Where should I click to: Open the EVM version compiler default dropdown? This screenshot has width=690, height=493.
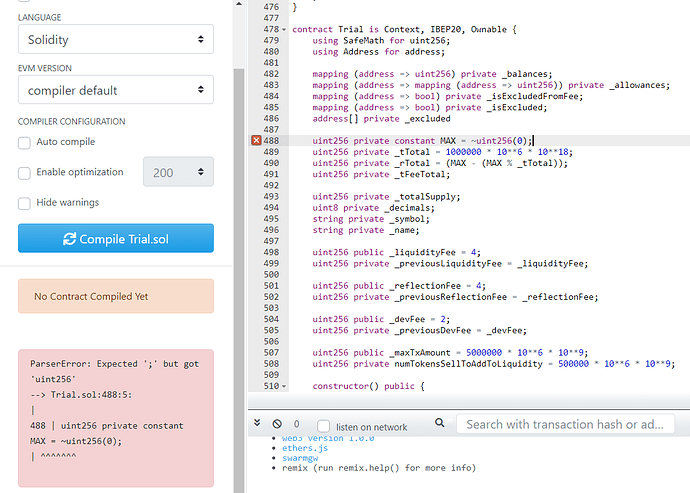click(116, 90)
